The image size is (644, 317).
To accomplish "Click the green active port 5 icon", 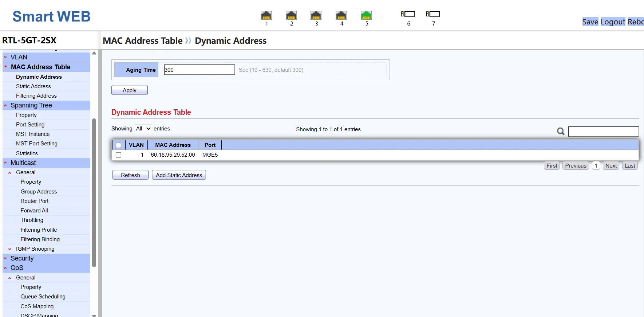I will (366, 15).
